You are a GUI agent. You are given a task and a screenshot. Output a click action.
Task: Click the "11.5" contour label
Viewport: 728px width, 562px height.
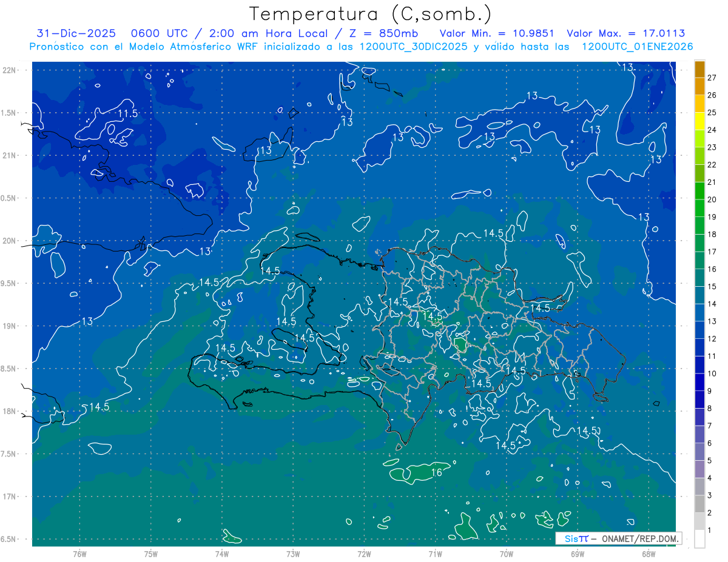(x=128, y=113)
